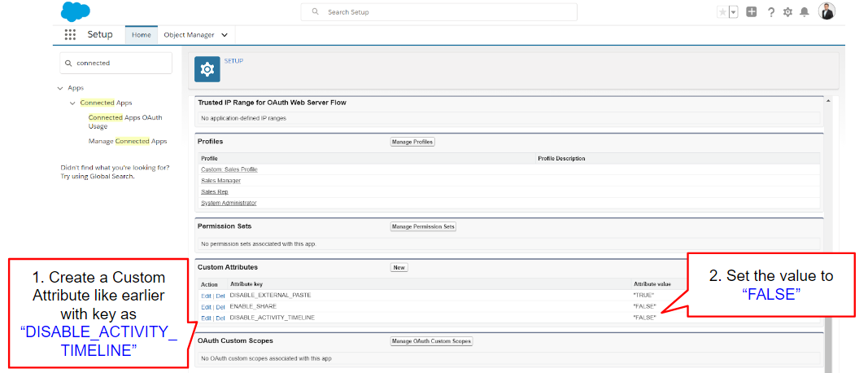Click the Profile Description column header
The width and height of the screenshot is (868, 373).
(561, 159)
